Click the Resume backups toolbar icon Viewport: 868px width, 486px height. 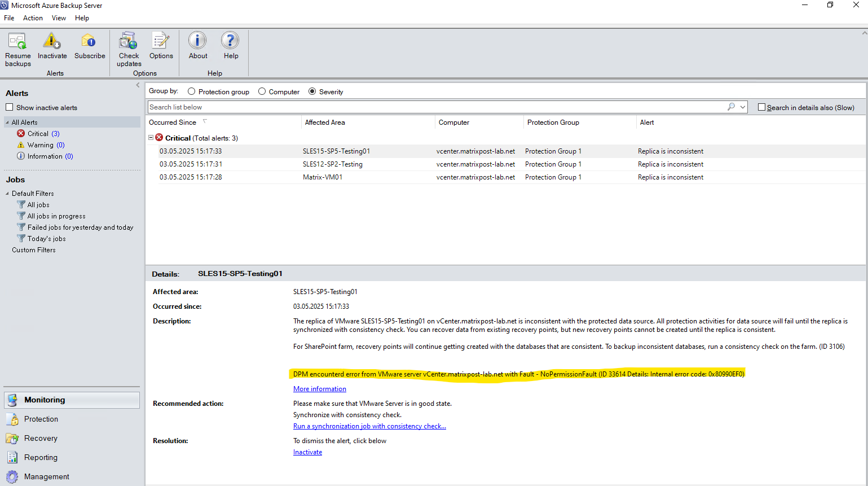tap(17, 41)
